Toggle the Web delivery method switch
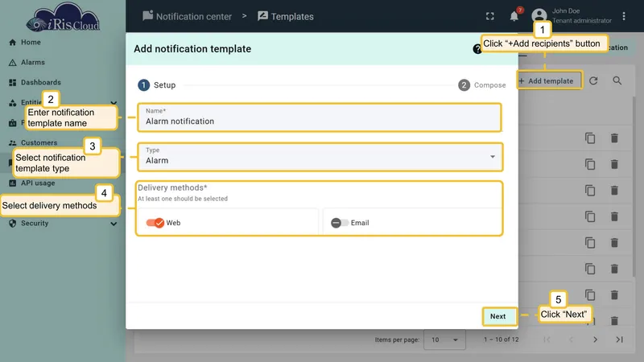This screenshot has height=362, width=644. pos(155,223)
